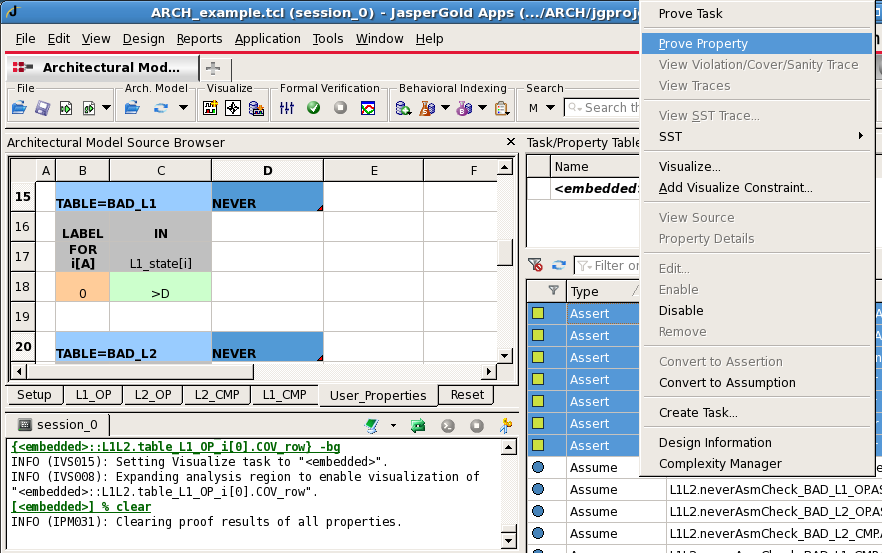Click the green double-arrow console icon
The height and width of the screenshot is (553, 882).
click(418, 426)
